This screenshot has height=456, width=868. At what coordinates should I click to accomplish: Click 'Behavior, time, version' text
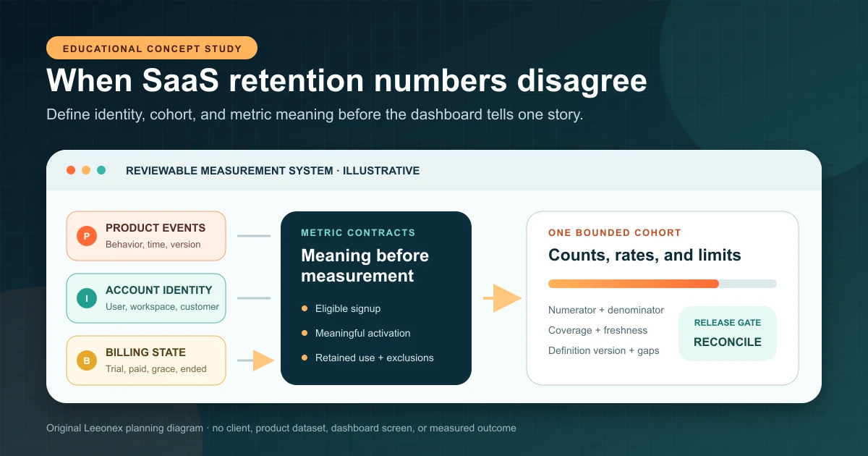coord(153,245)
